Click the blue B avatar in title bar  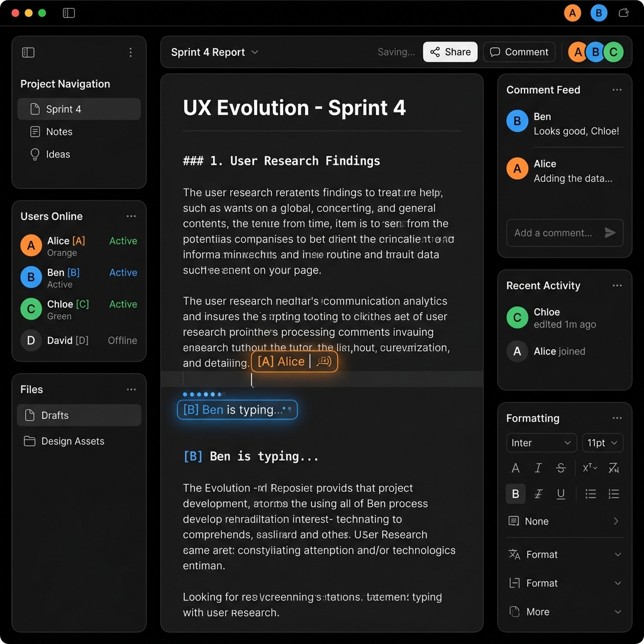pyautogui.click(x=599, y=13)
